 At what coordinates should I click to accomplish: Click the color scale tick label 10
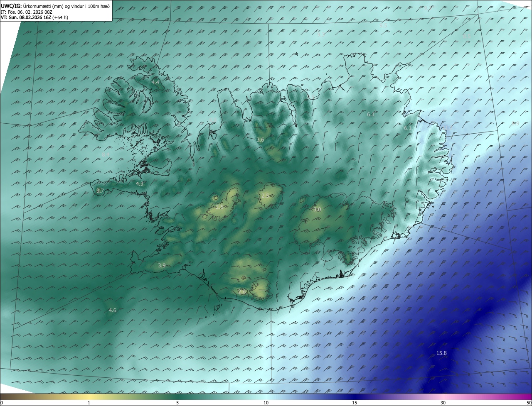coord(266,403)
